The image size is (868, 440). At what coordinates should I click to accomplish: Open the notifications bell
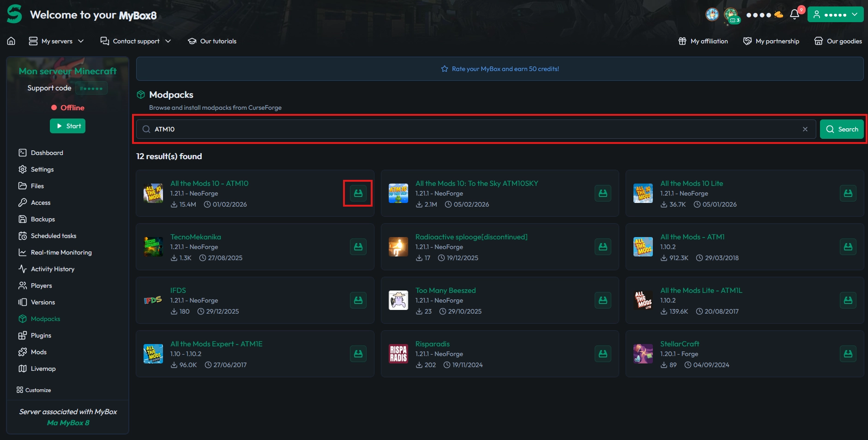point(795,15)
